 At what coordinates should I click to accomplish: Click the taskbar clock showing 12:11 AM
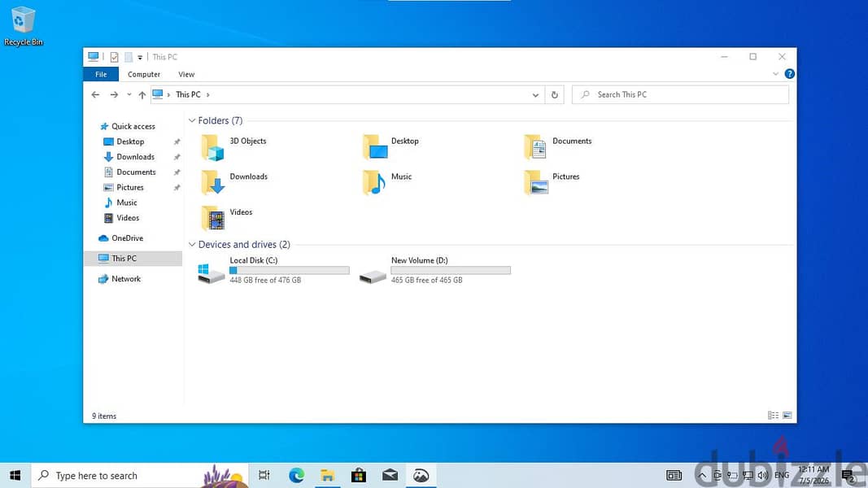click(813, 475)
